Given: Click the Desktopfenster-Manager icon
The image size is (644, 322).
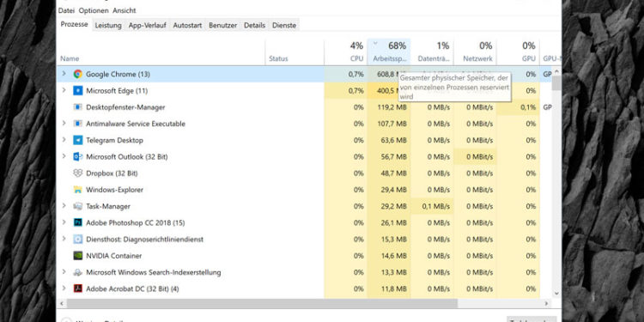Looking at the screenshot, I should [77, 107].
